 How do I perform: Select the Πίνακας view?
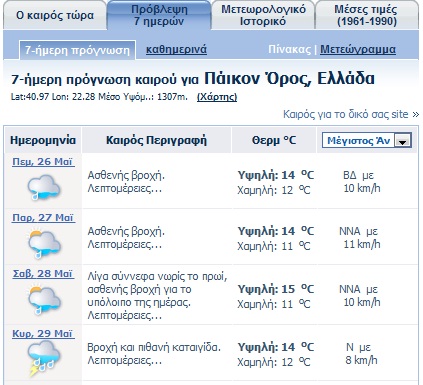(289, 49)
